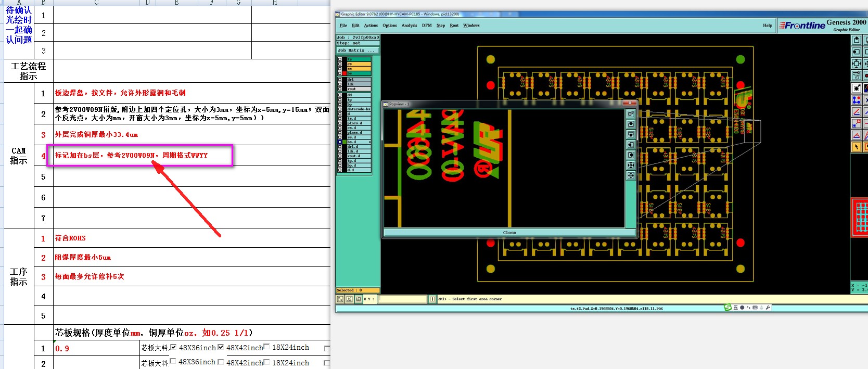
Task: Click the pan-right icon in Popview
Action: 631,155
